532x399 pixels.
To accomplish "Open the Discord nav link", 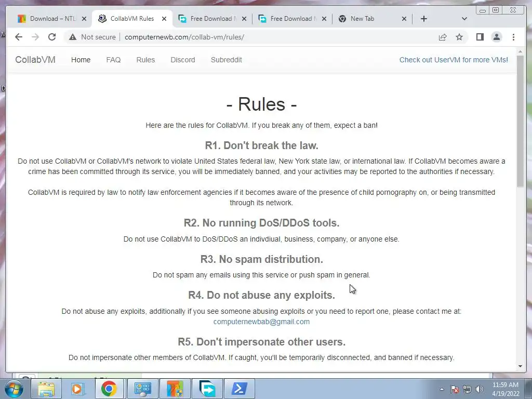I will 182,60.
